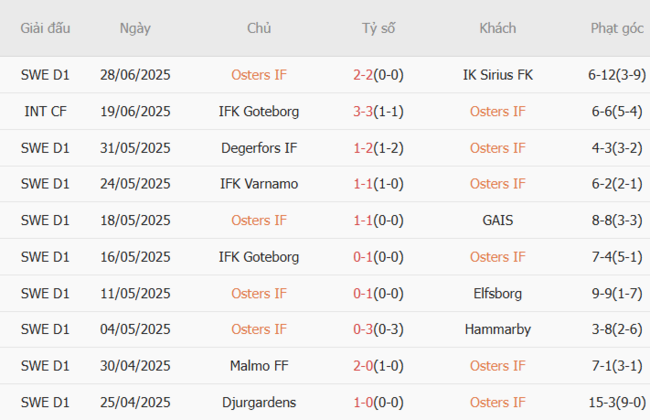Viewport: 650px width, 420px height.
Task: Open the GAIS team link
Action: 497,220
